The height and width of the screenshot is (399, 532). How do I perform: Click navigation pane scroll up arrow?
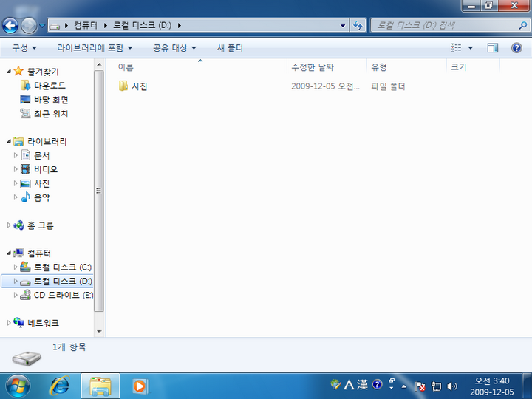[x=99, y=64]
